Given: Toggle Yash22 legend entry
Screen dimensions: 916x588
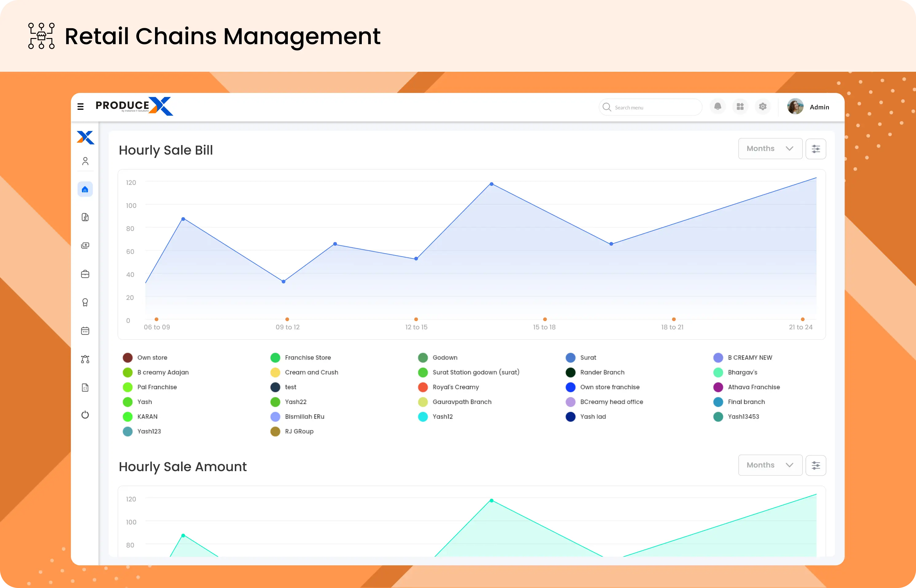Looking at the screenshot, I should (288, 402).
